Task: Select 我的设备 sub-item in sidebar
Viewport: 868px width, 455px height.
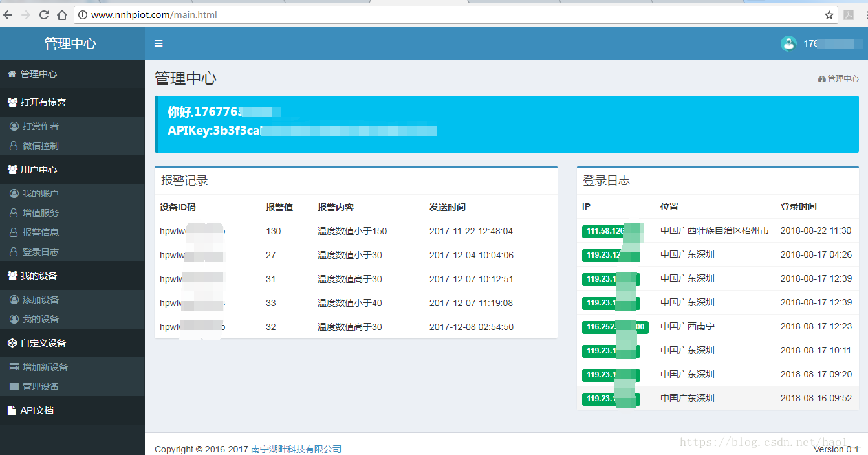Action: tap(72, 319)
